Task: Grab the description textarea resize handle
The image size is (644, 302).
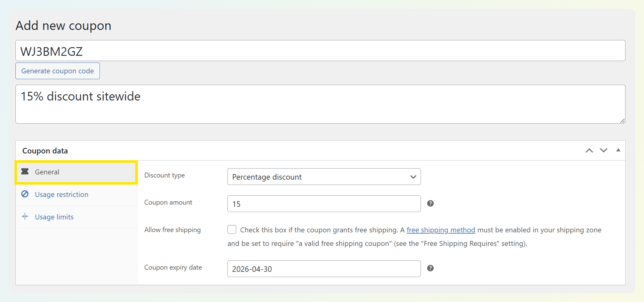Action: 622,121
